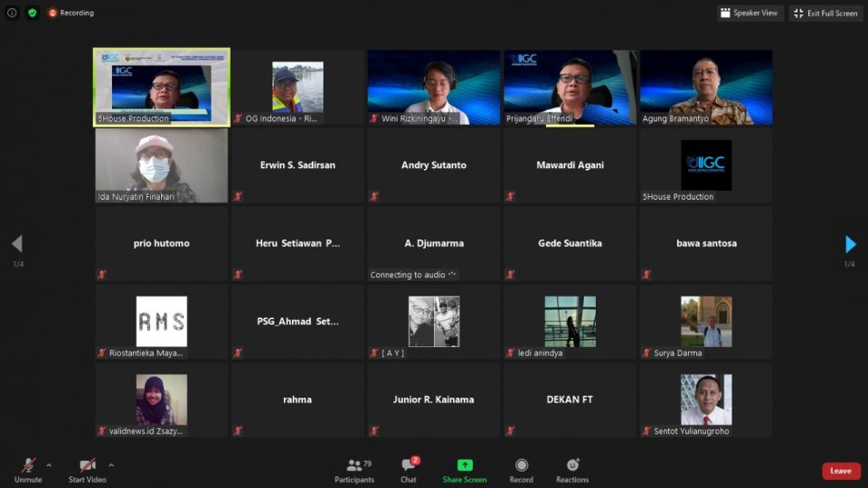868x488 pixels.
Task: Unmute the microphone
Action: point(28,465)
